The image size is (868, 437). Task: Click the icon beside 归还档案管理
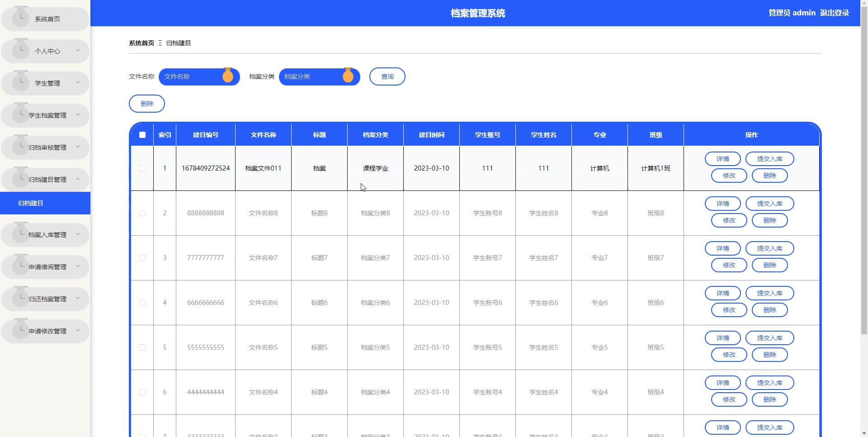tap(21, 298)
